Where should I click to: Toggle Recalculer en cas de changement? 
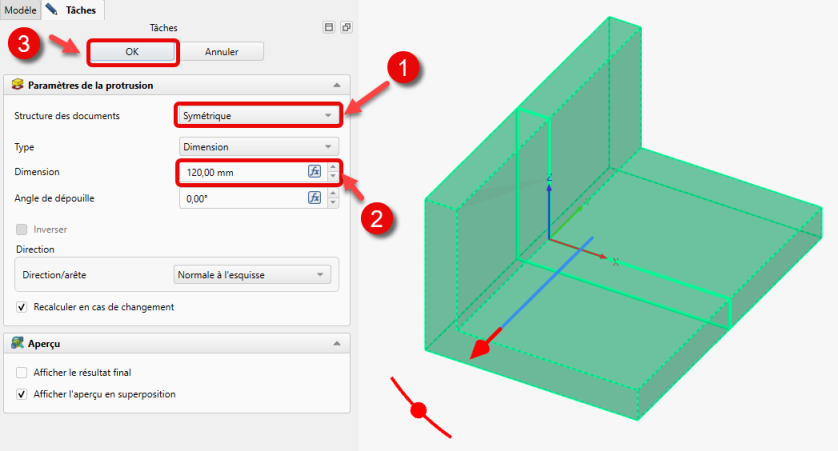pyautogui.click(x=23, y=307)
